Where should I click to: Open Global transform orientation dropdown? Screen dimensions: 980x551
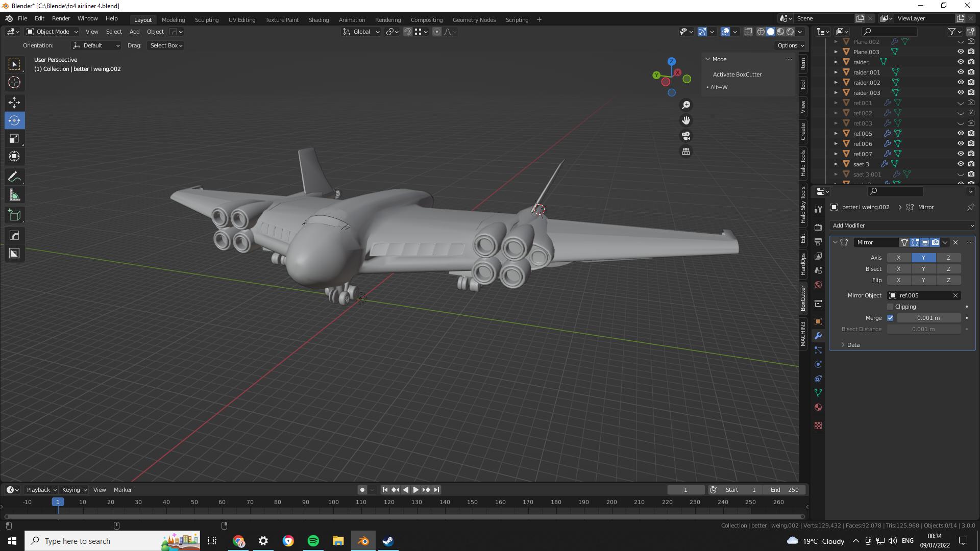tap(361, 32)
